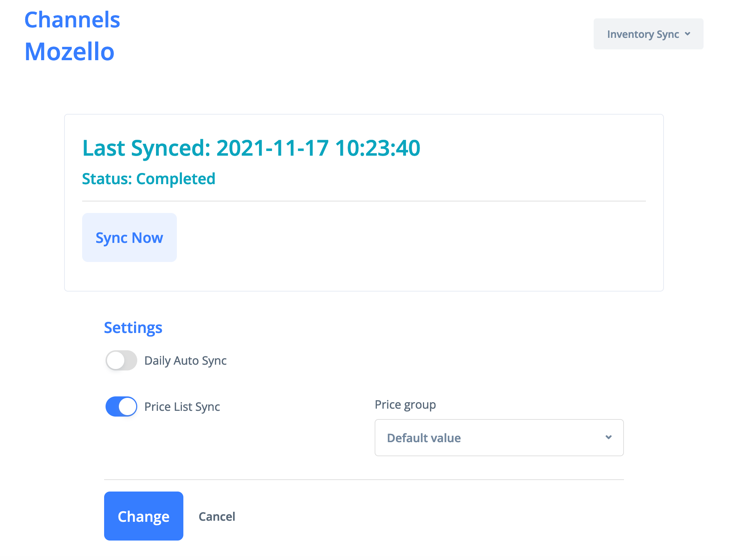Click the Daily Auto Sync switch knob
732x560 pixels.
pos(116,360)
